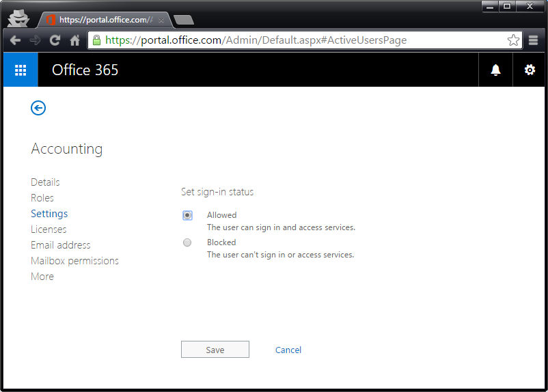Click the address bar URL field
Viewport: 548px width, 392px height.
coord(304,40)
